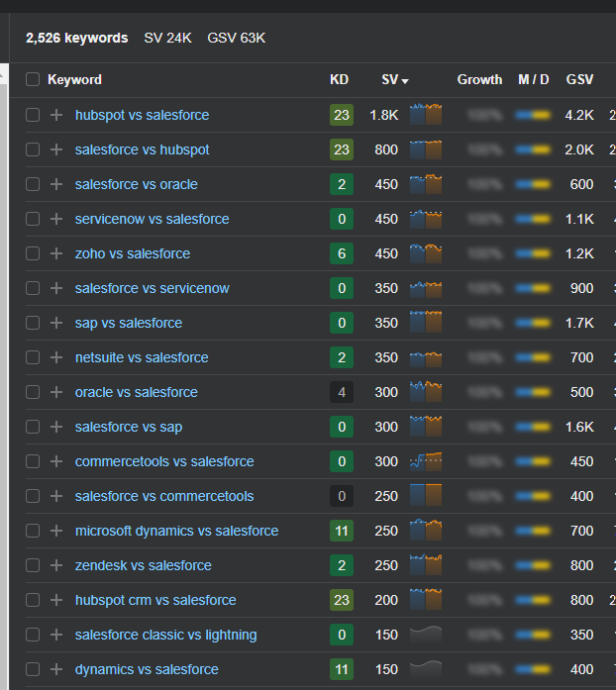Click plus icon for salesforce vs hubspot
The image size is (616, 690).
click(x=56, y=149)
